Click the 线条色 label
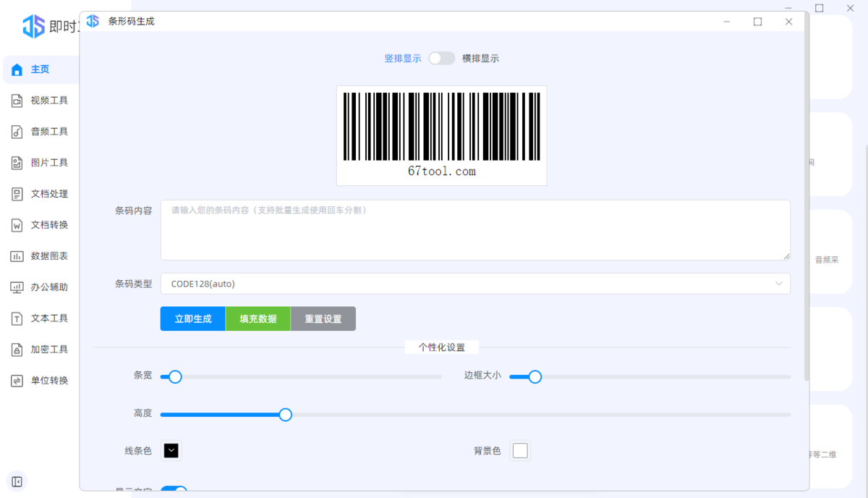This screenshot has height=498, width=868. (x=138, y=451)
